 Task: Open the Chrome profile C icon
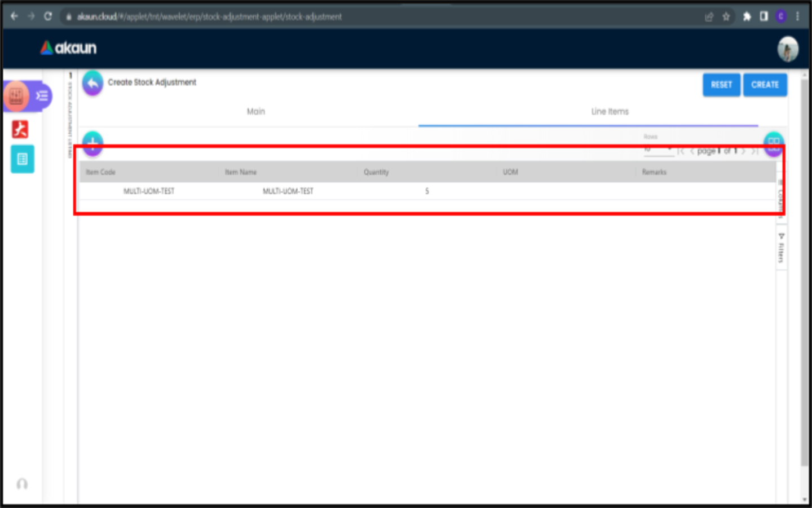tap(781, 16)
